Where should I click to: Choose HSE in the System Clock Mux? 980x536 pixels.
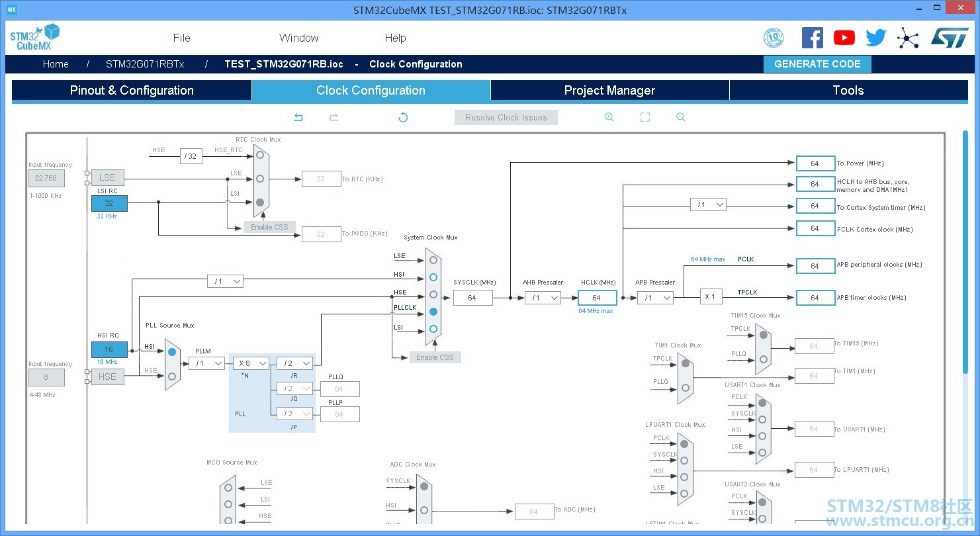pos(433,294)
